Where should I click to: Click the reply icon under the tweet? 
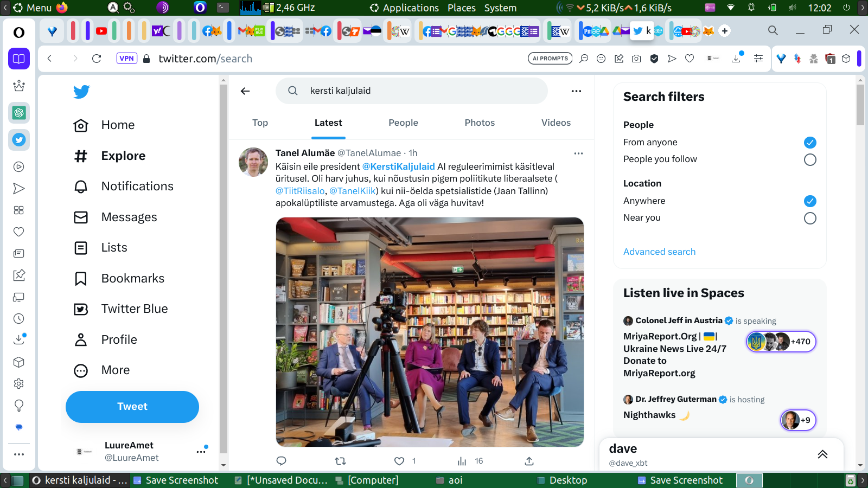click(281, 461)
